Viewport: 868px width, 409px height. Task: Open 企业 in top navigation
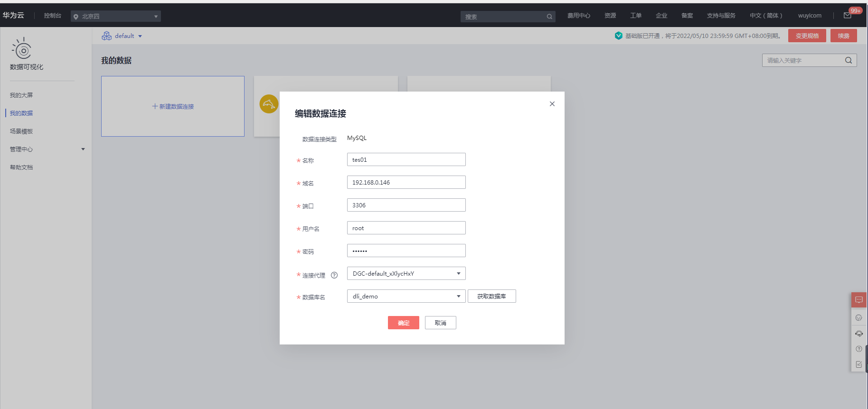tap(661, 16)
